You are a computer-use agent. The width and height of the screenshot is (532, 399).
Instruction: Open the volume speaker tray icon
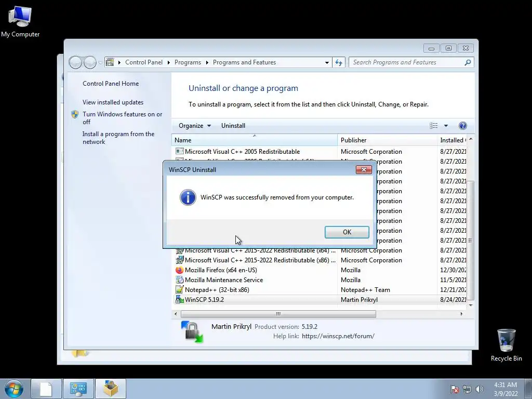[480, 389]
